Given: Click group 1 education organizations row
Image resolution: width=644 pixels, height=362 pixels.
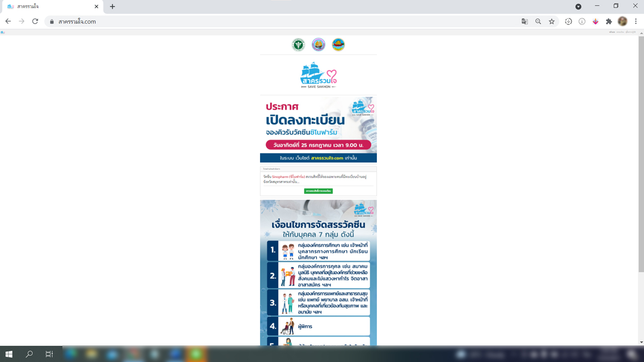Looking at the screenshot, I should pyautogui.click(x=318, y=250).
